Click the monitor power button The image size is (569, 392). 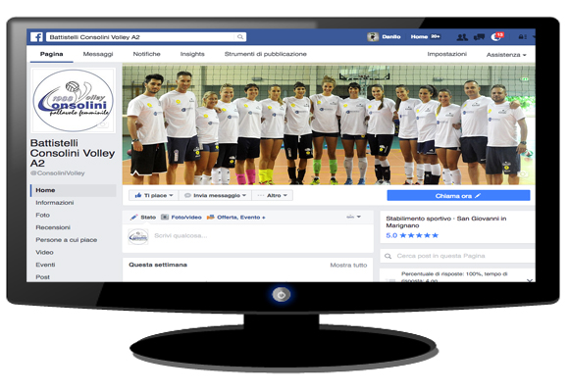point(282,294)
